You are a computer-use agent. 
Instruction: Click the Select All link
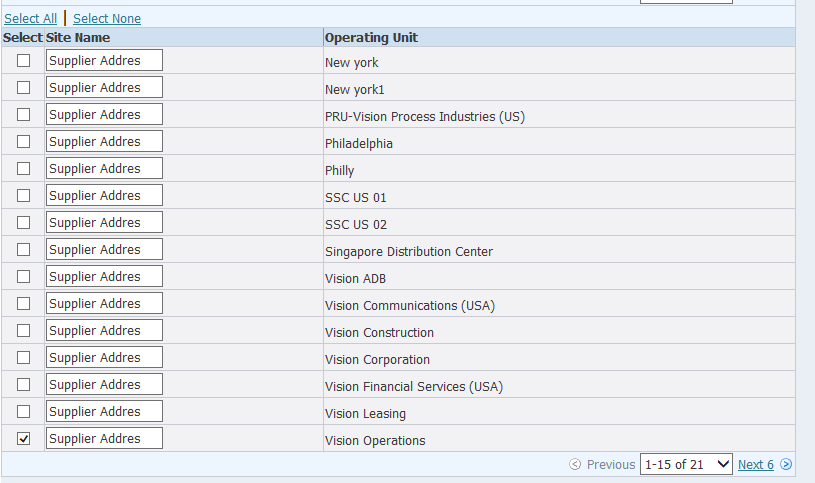pos(30,19)
